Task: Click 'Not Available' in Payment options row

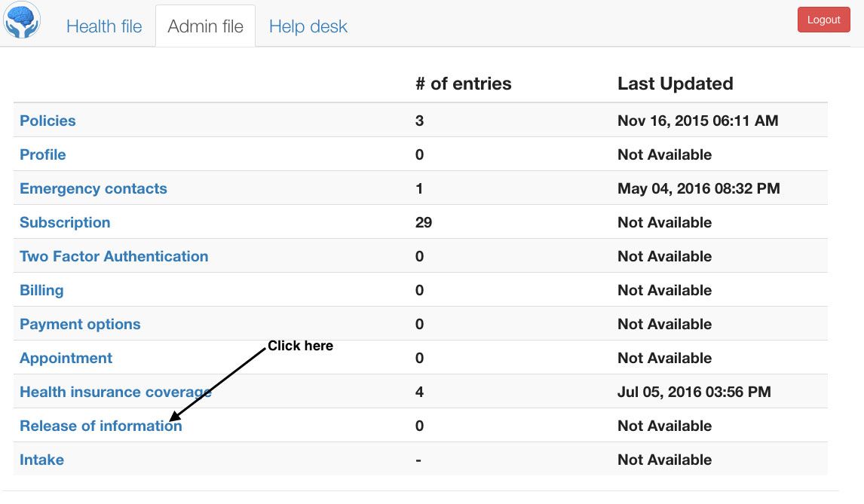Action: click(x=664, y=324)
